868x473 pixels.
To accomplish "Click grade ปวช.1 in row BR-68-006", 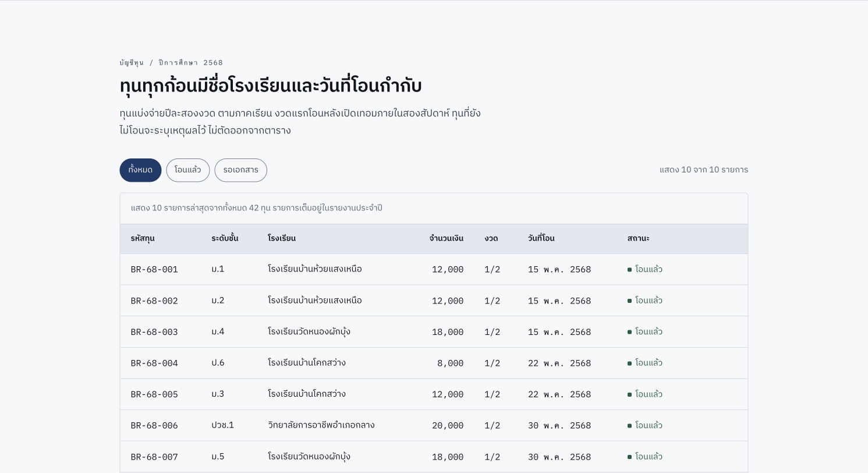I will 222,425.
